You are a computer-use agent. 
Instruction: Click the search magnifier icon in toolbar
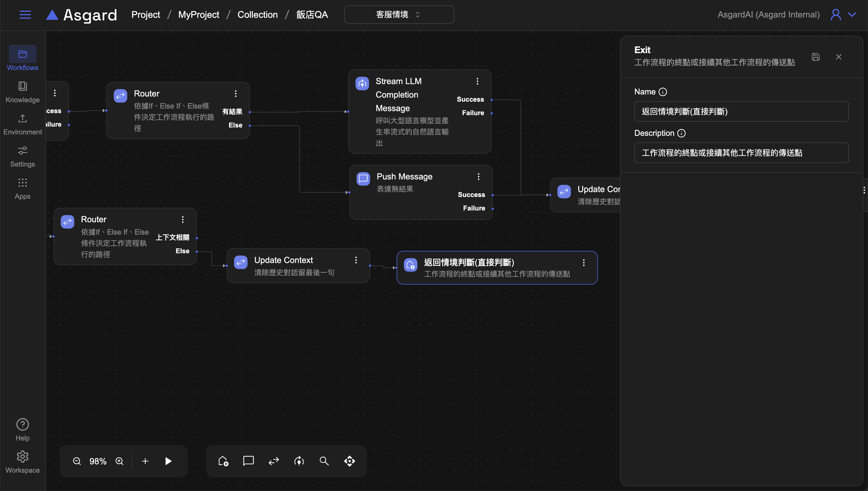(x=324, y=461)
